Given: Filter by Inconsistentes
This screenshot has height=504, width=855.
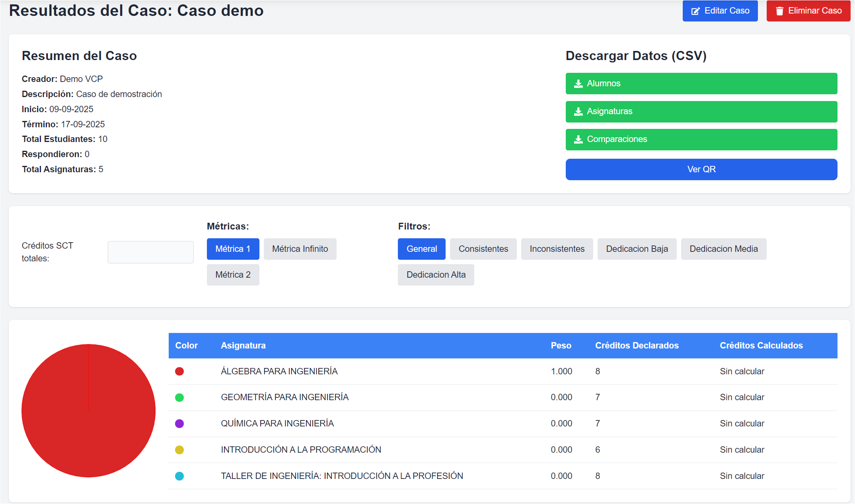Looking at the screenshot, I should point(557,249).
